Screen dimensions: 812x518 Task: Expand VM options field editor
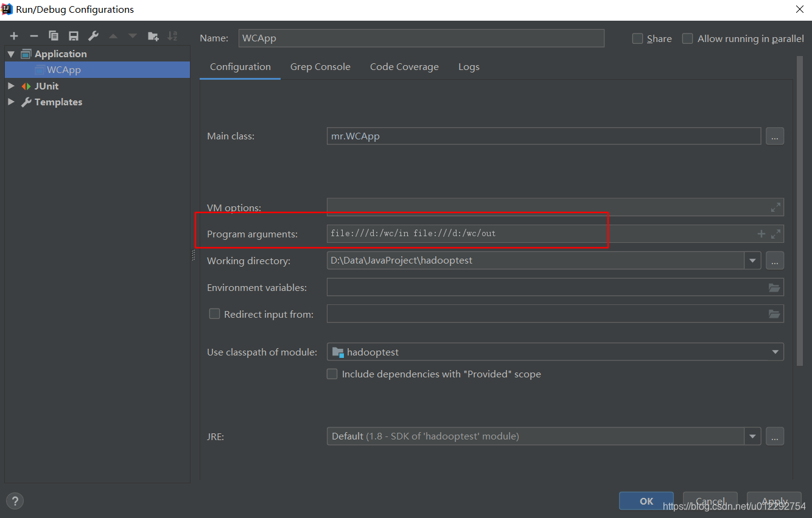pos(775,208)
